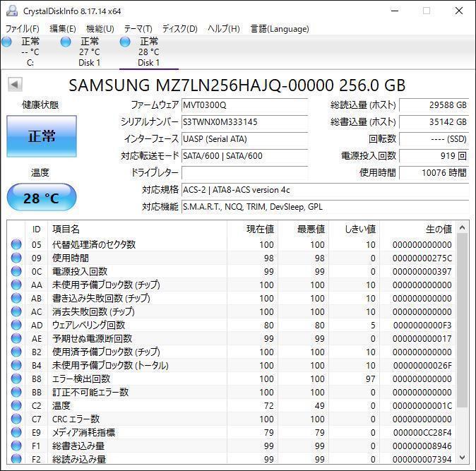The image size is (476, 471).
Task: Click status orb of attribute C2 row
Action: pyautogui.click(x=16, y=405)
